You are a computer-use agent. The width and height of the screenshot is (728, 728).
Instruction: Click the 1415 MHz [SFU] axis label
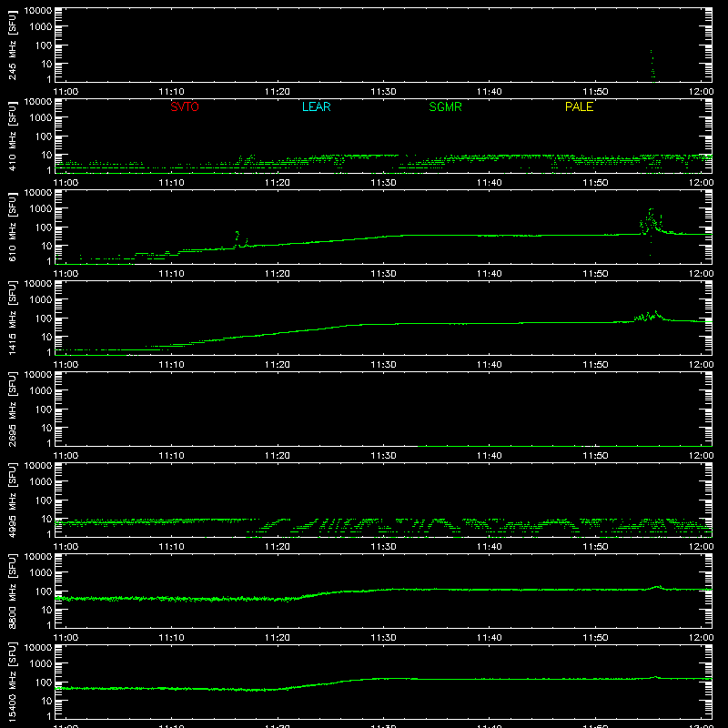tap(12, 318)
